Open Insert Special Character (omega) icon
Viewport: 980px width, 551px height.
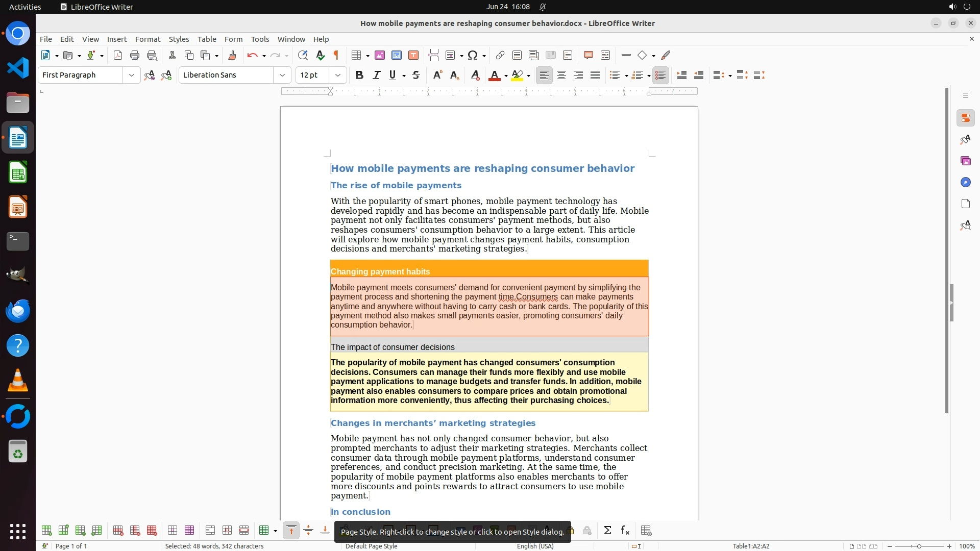473,55
